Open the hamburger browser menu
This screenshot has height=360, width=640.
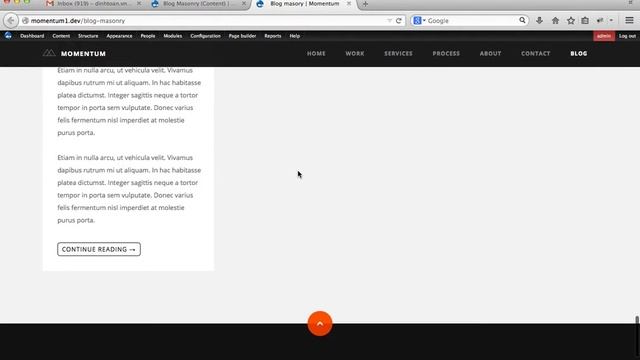click(x=629, y=20)
